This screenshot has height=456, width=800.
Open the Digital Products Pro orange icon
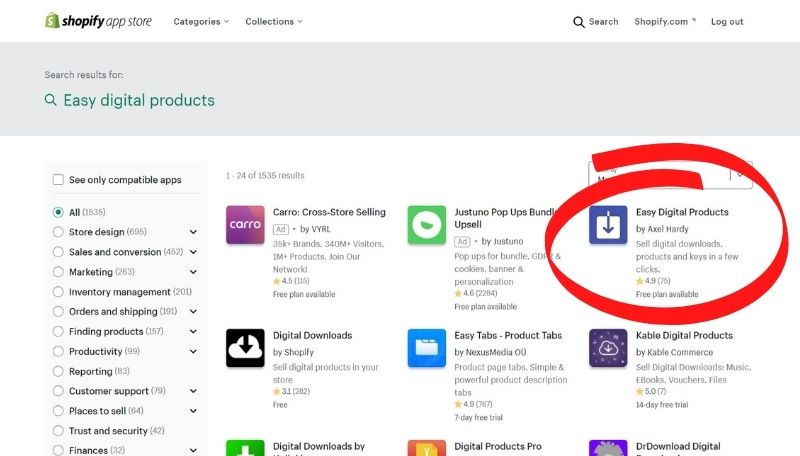tap(427, 448)
